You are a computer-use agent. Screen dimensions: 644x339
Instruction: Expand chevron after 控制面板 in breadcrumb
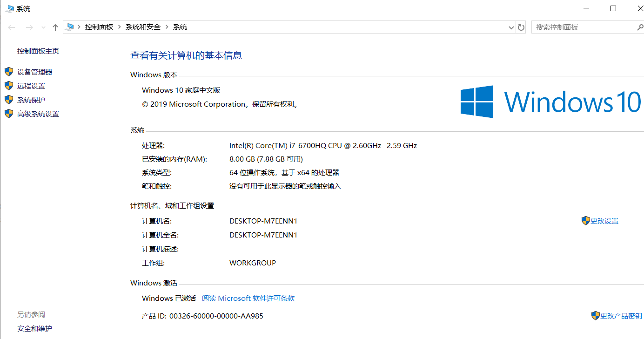tap(120, 27)
